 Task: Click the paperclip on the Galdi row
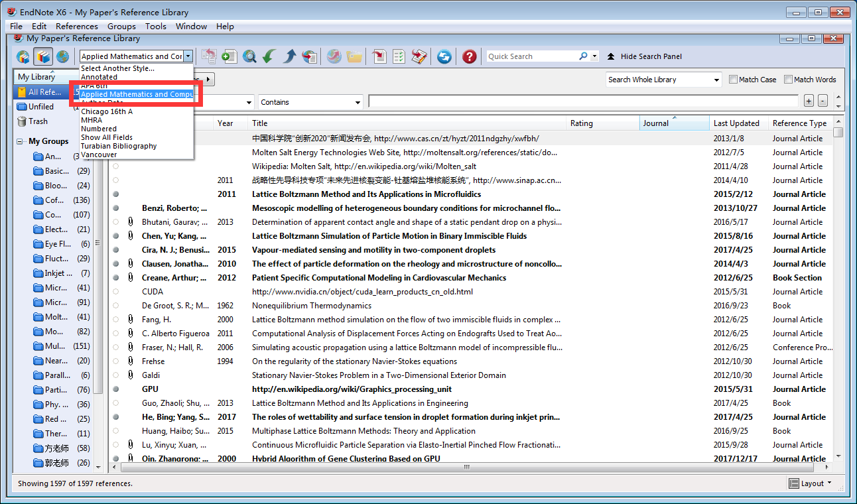click(131, 375)
